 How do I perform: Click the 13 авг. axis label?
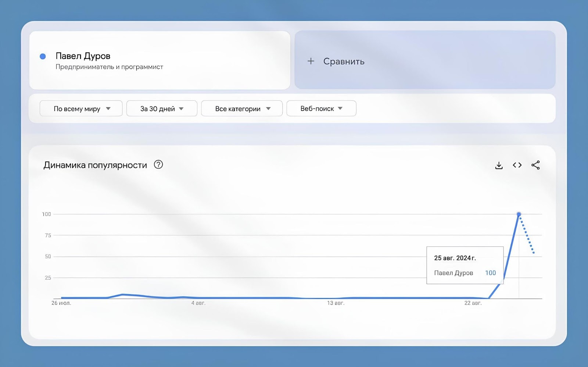coord(336,303)
